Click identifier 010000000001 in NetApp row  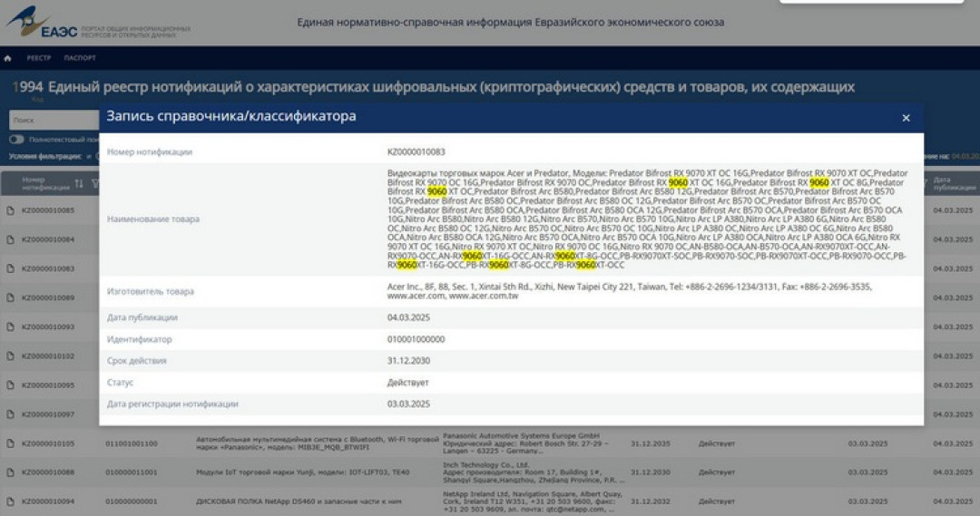(x=132, y=501)
